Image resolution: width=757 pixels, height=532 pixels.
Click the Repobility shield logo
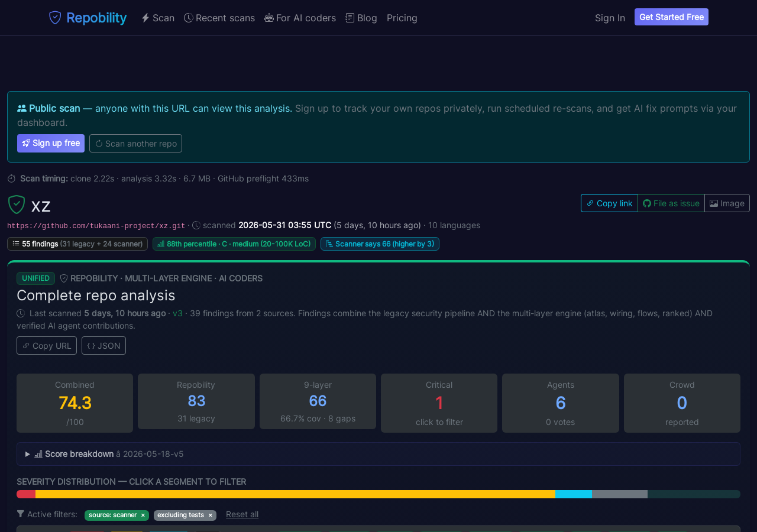click(55, 18)
